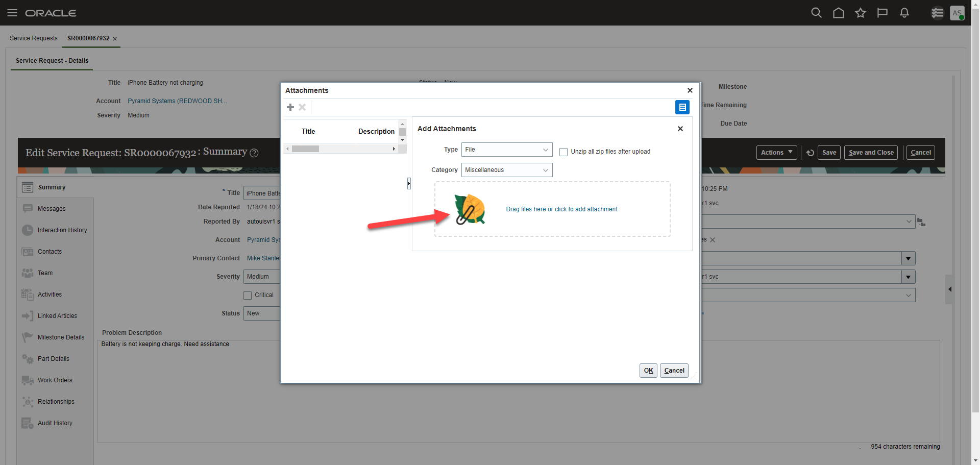Open the favorites star icon
The image size is (980, 465).
tap(860, 13)
